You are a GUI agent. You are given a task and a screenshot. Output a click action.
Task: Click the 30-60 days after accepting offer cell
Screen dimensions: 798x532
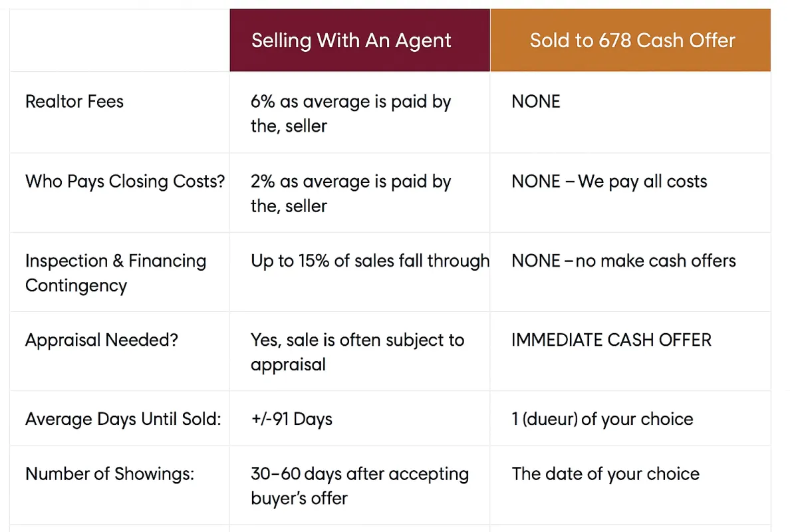point(360,486)
